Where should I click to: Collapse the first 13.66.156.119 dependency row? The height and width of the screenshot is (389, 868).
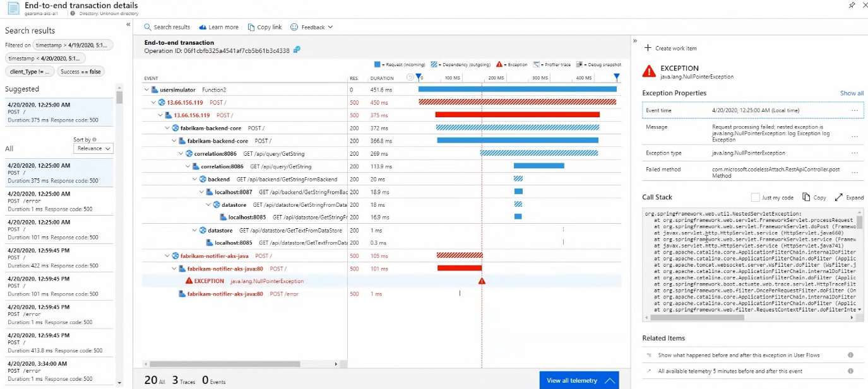pos(153,102)
